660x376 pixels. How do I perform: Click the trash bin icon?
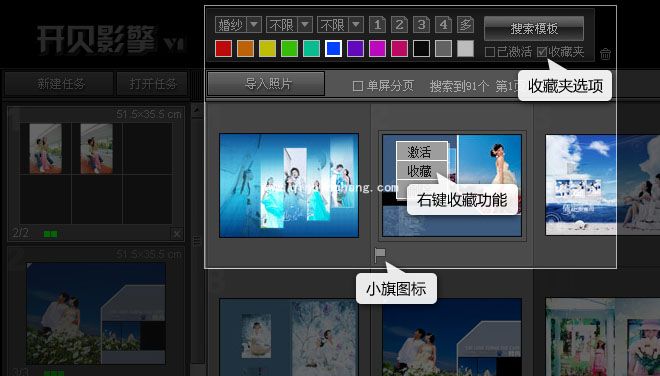605,54
